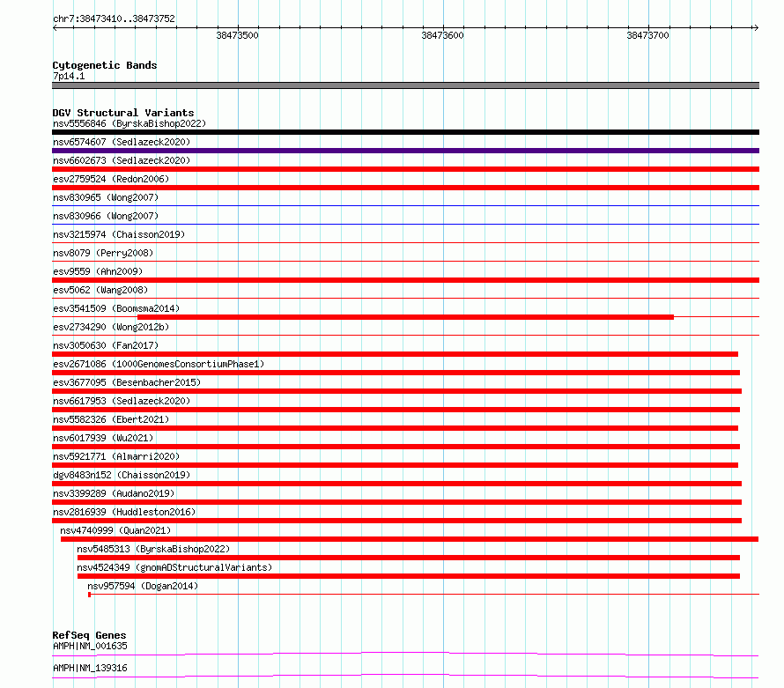This screenshot has width=784, height=688.
Task: Click the gray 7p14.1 cytogenetic band bar
Action: [x=405, y=85]
